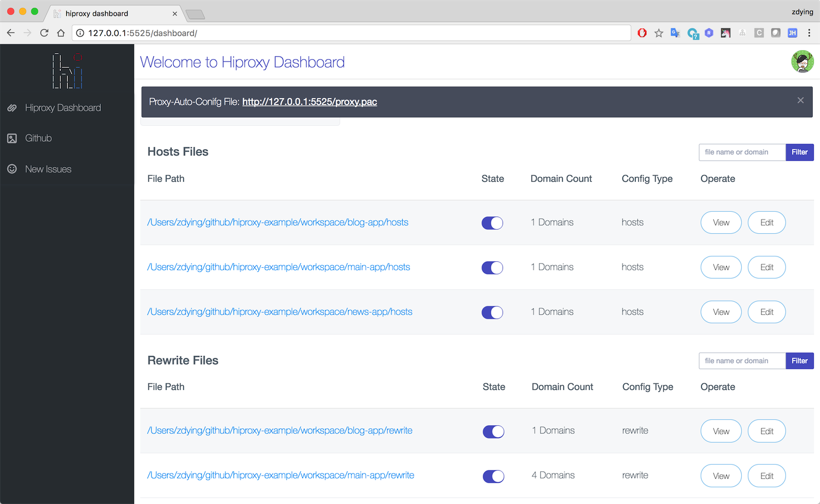Switch to the hiproxy dashboard browser tab
Screen dimensions: 820x504
113,13
